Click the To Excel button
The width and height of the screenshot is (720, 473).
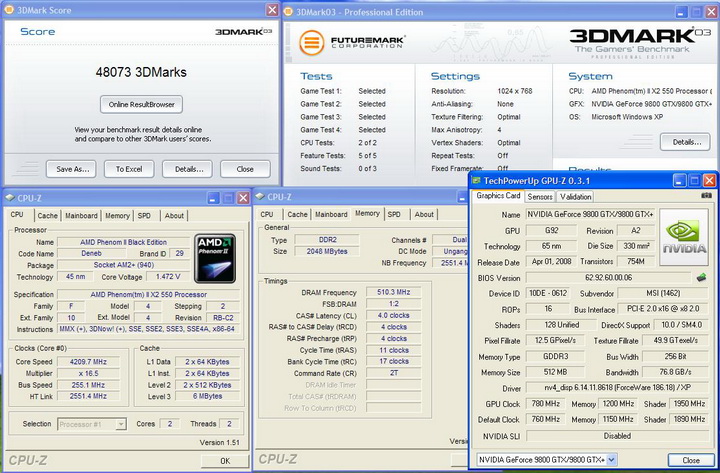129,169
